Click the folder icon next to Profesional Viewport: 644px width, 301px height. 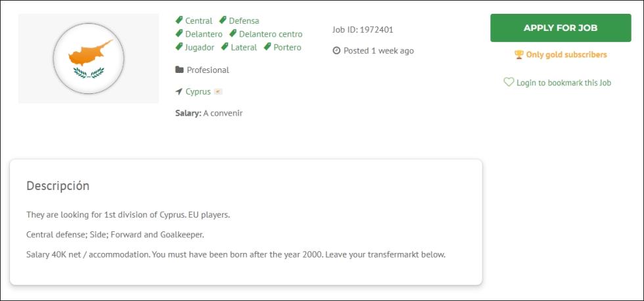(179, 70)
